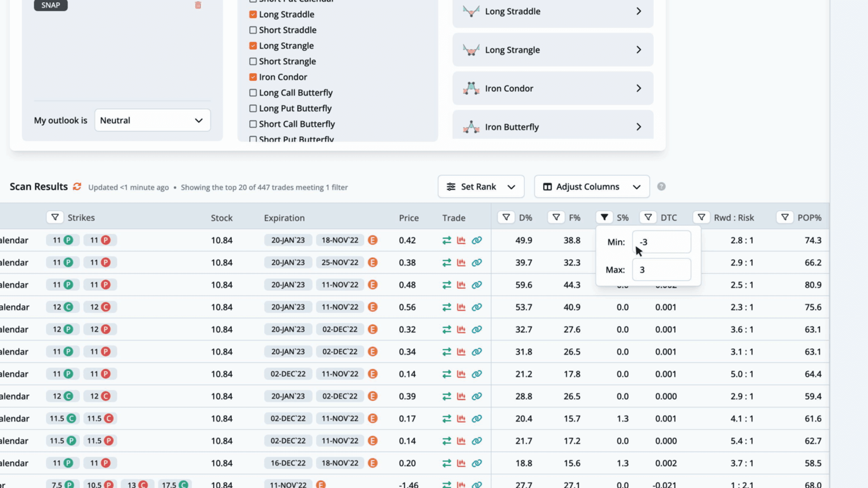
Task: Click the 25-NOV'22 expiration tag
Action: [x=340, y=262]
